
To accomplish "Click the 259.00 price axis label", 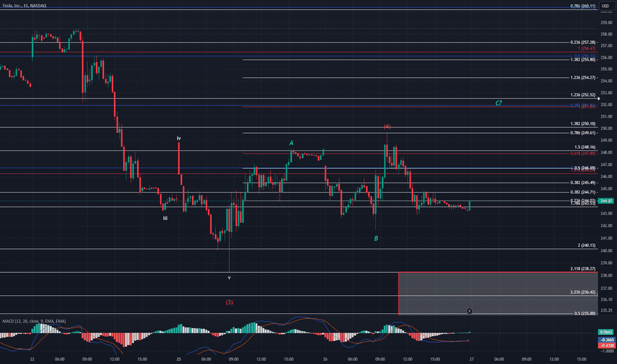I will (x=606, y=23).
